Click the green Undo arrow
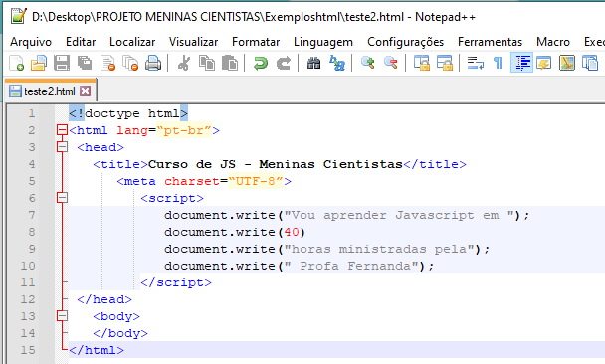Viewport: 605px width, 364px height. 261,63
